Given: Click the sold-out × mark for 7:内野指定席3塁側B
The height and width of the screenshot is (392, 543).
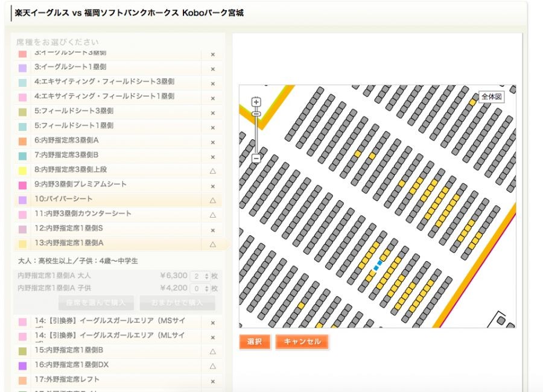Looking at the screenshot, I should 213,157.
